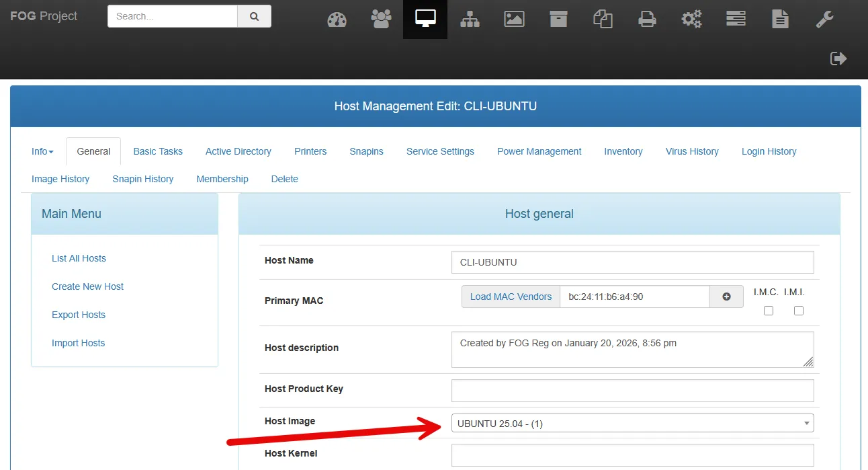The image size is (868, 470).
Task: Click the search magnifier button
Action: [x=254, y=17]
